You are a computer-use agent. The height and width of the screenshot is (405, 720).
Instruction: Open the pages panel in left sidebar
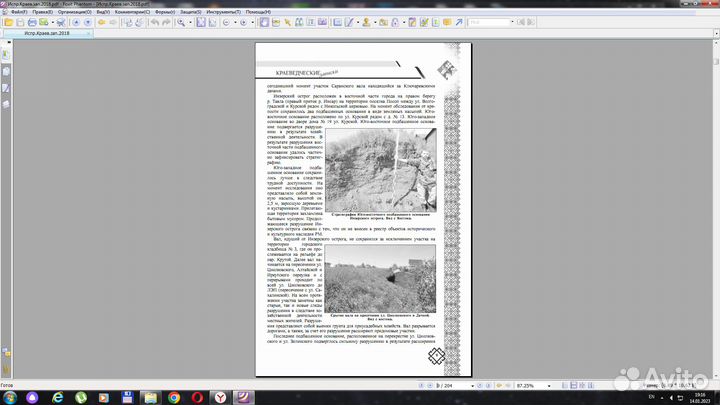coord(5,70)
